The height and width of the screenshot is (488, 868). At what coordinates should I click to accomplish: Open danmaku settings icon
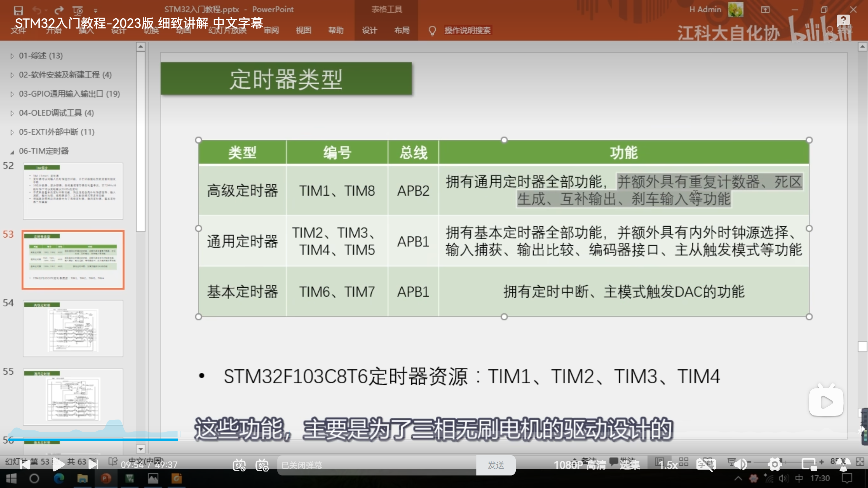point(262,465)
